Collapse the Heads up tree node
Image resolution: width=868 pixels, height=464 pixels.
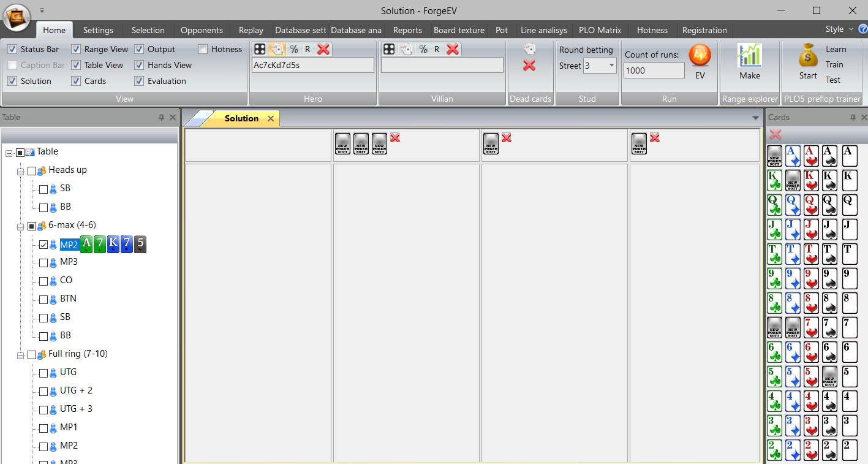pyautogui.click(x=20, y=171)
